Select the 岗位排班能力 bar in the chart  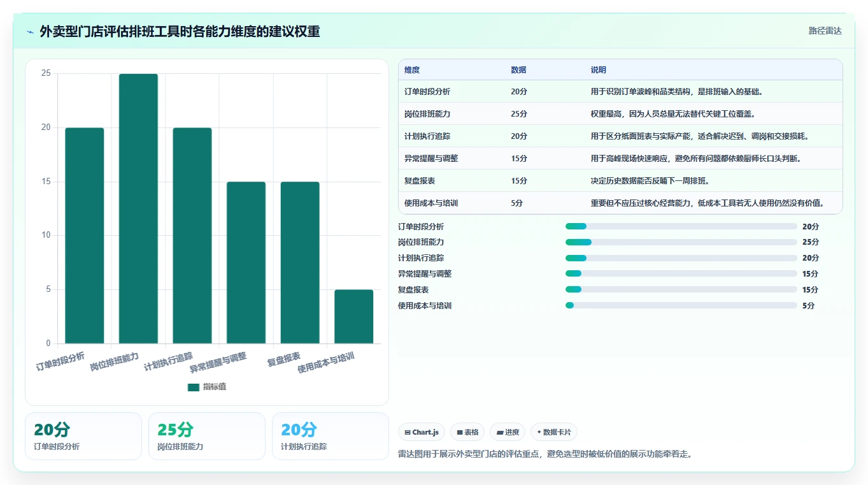coord(138,208)
